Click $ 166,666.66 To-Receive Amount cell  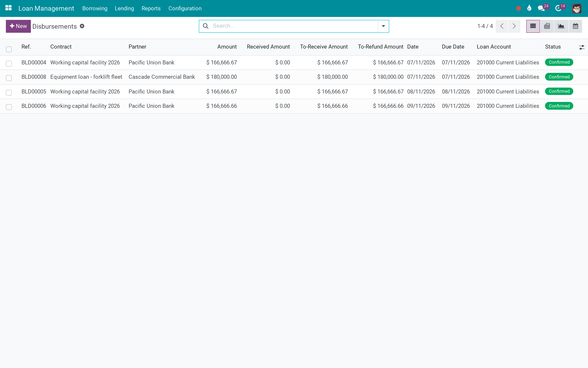point(332,106)
